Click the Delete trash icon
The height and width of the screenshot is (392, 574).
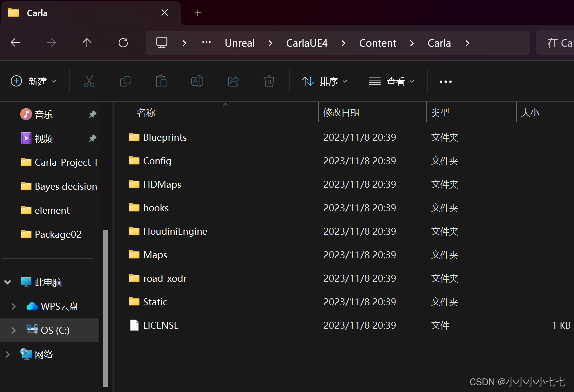tap(269, 81)
